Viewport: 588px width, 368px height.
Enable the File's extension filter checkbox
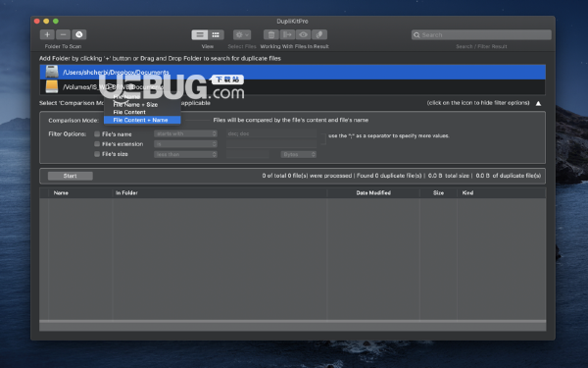97,144
